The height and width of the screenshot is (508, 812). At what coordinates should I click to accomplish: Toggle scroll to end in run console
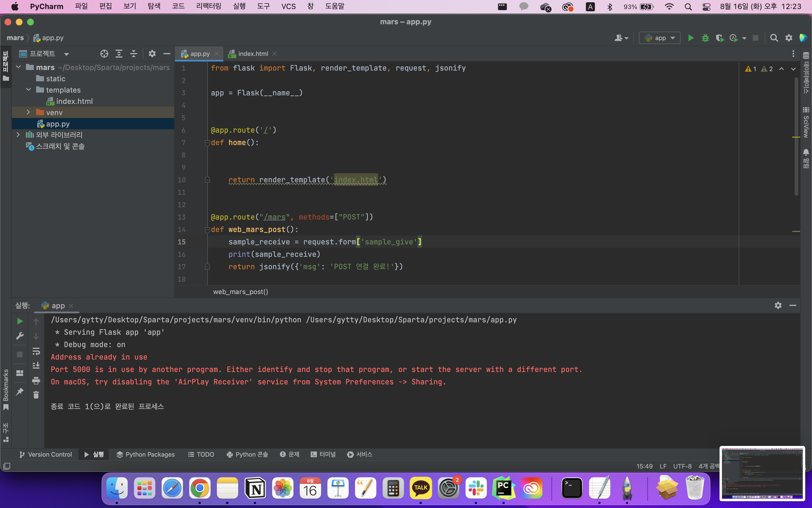click(36, 365)
